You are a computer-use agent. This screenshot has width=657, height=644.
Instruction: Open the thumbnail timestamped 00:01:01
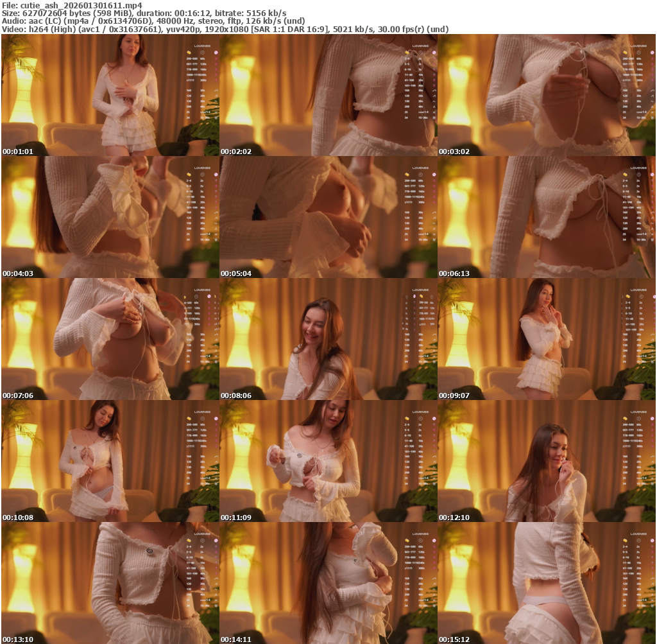pyautogui.click(x=110, y=95)
